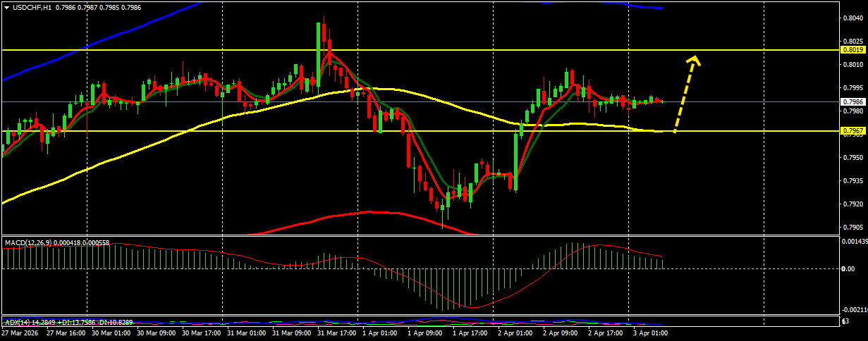Image resolution: width=868 pixels, height=341 pixels.
Task: Click the yellow 0.7967 price level label
Action: click(x=853, y=131)
